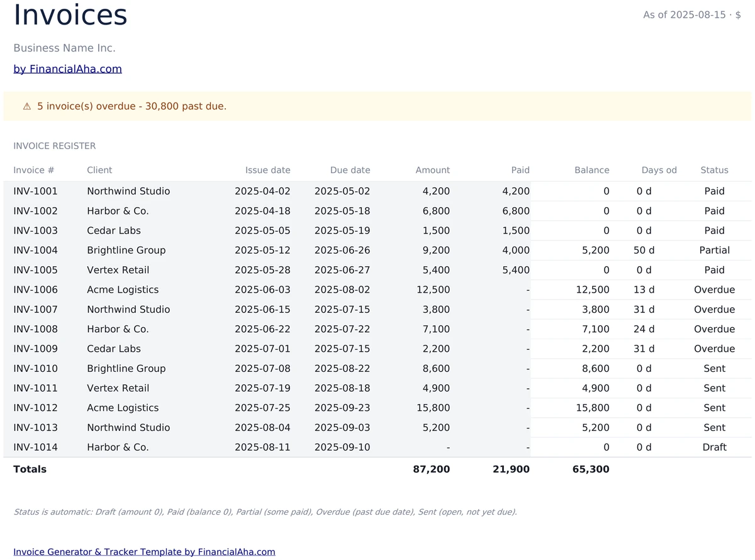Click the 'As of 2025-08-15' date text
Screen dimensions: 755x560
684,14
